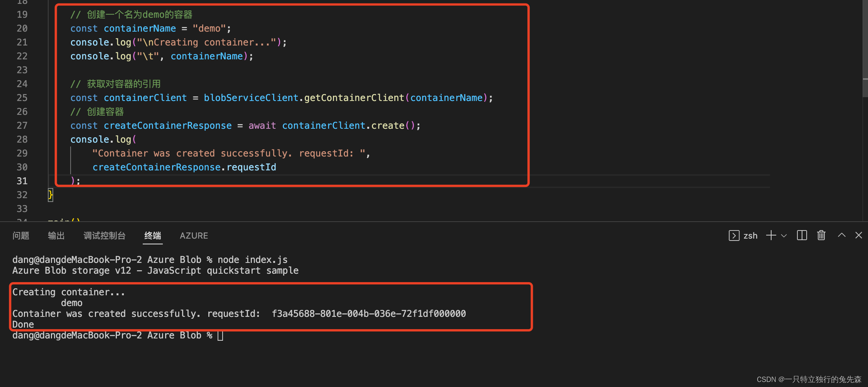Select the requestId value in terminal output

[369, 313]
